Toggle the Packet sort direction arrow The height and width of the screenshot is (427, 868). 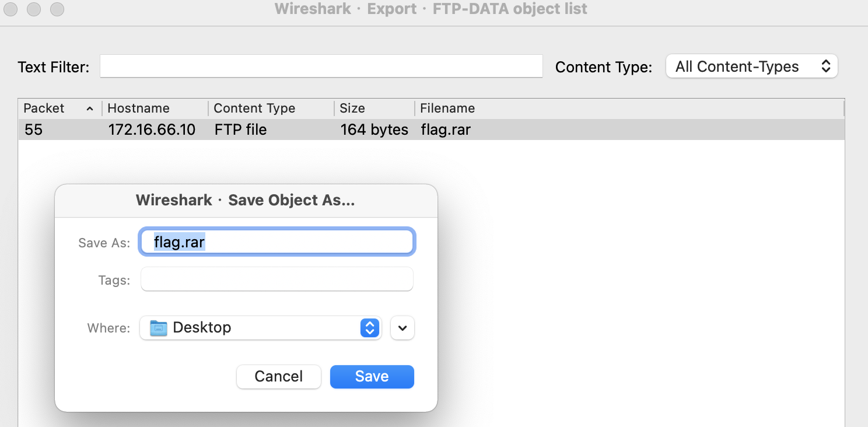(90, 109)
